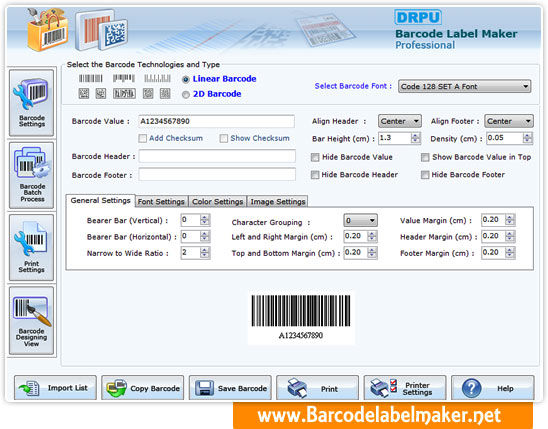This screenshot has height=429, width=548.
Task: Open the Align Footer dropdown
Action: pos(509,121)
